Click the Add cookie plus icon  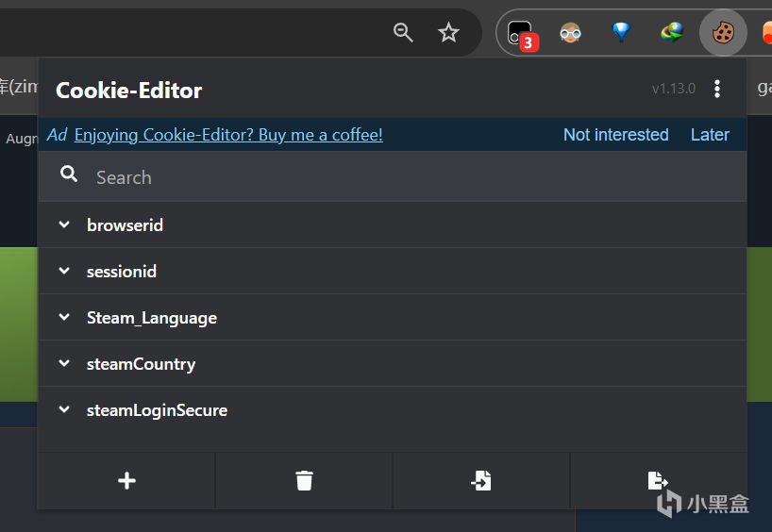126,481
